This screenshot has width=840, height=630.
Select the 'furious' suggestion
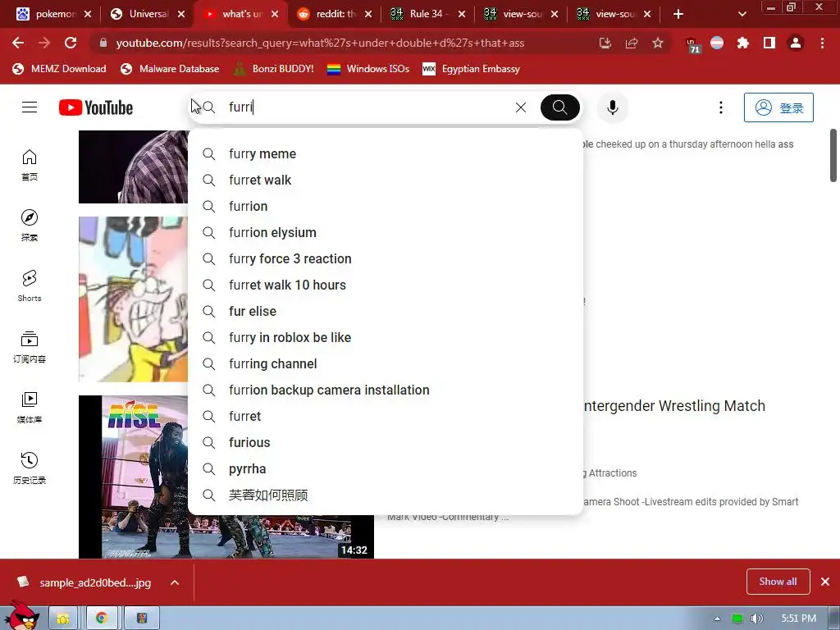tap(386, 442)
